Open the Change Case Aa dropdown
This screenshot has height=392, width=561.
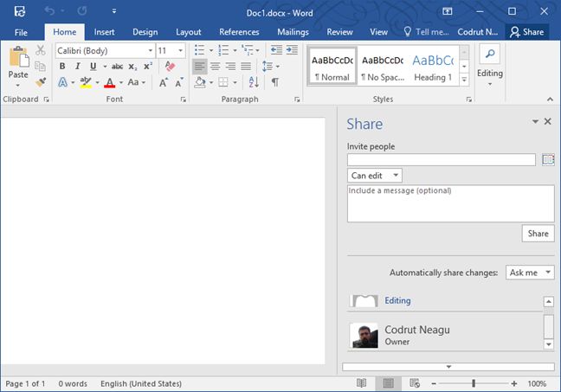137,82
